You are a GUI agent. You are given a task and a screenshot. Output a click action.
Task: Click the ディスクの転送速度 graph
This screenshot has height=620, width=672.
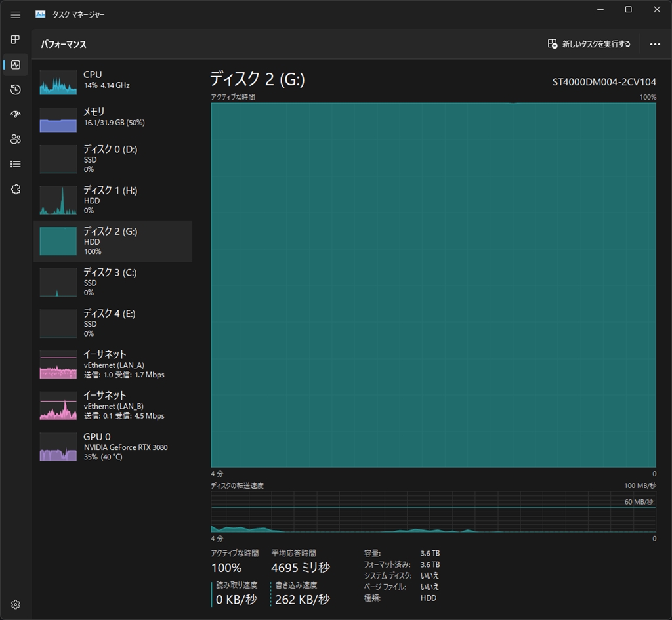433,512
